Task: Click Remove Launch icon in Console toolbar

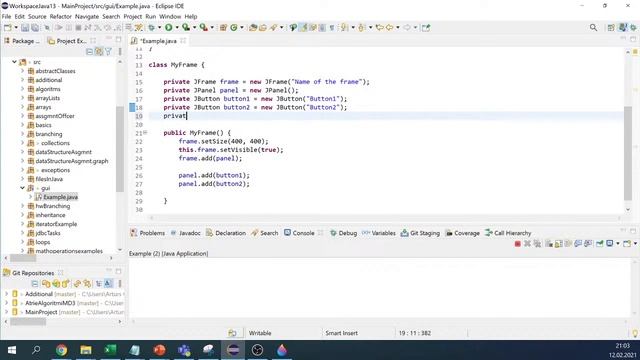Action: [527, 244]
